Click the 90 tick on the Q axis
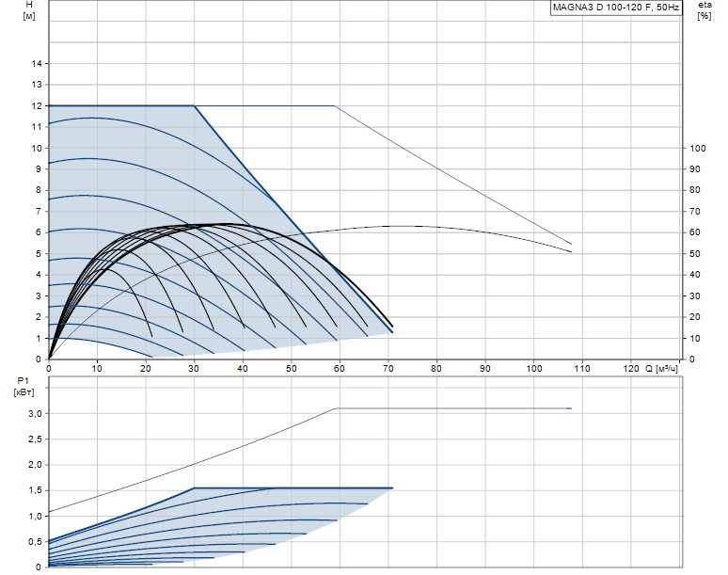 point(485,368)
